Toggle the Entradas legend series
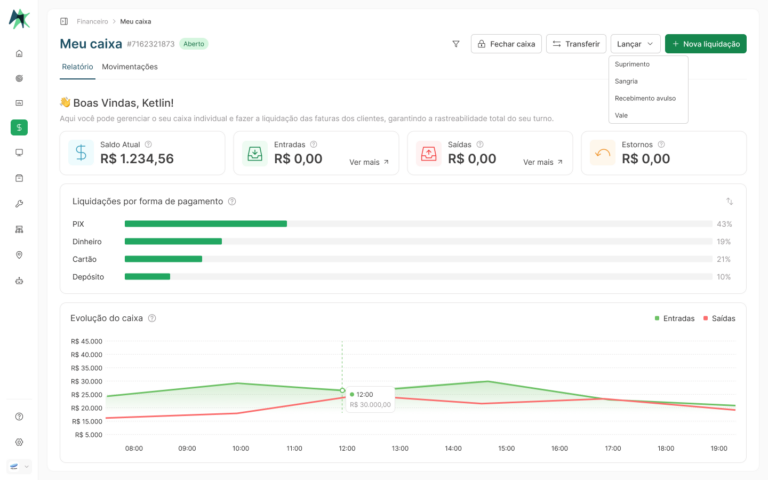 [x=674, y=318]
